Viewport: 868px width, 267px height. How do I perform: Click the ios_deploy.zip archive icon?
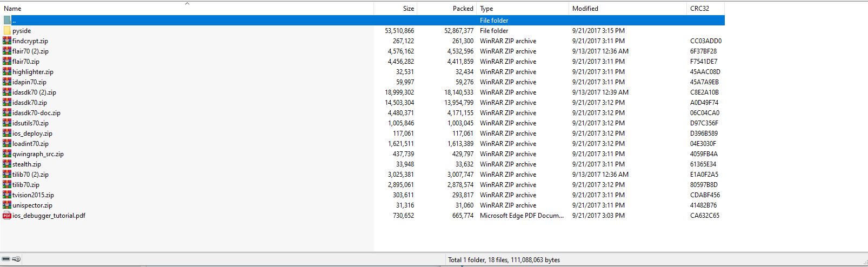(7, 133)
